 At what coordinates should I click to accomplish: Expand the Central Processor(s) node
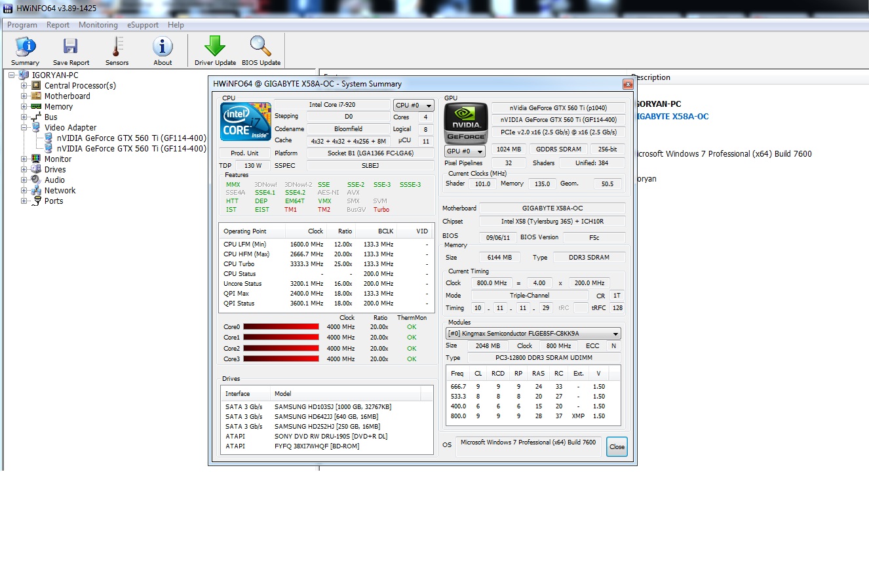(24, 85)
